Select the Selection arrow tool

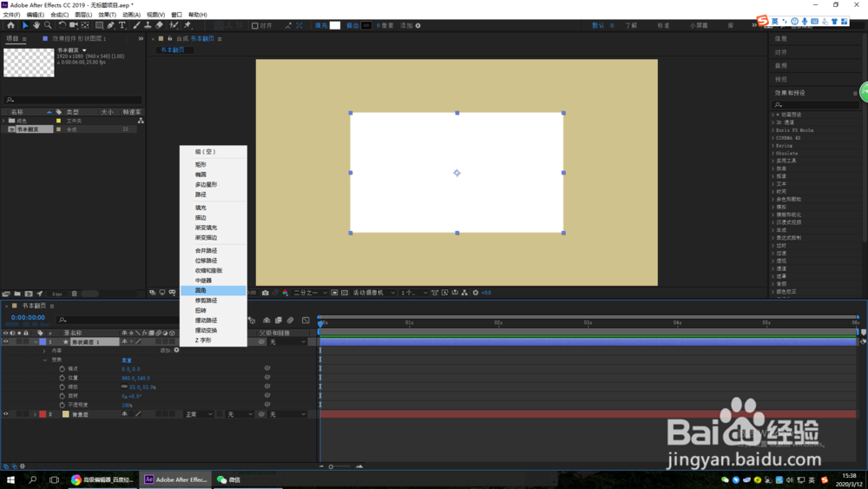(x=25, y=25)
